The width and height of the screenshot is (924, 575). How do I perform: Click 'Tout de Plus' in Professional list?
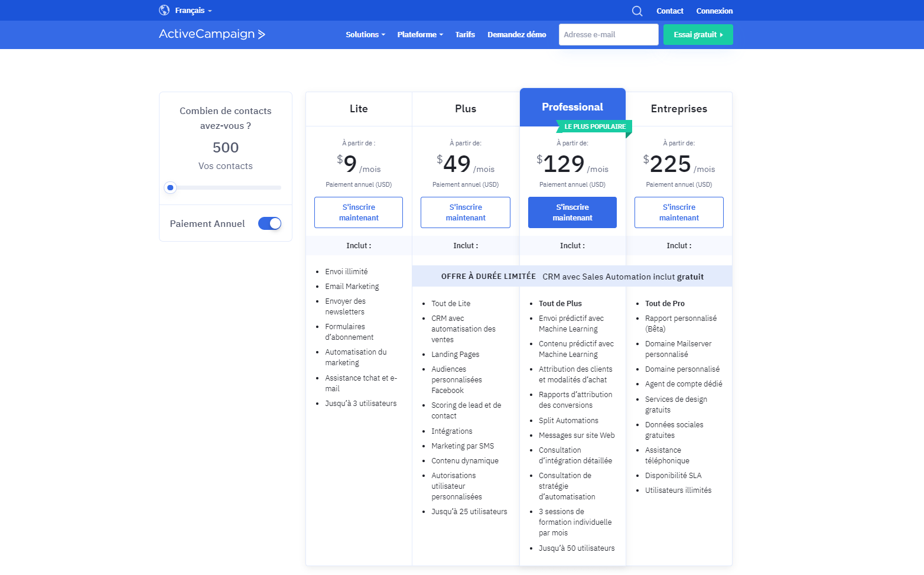[x=560, y=304]
